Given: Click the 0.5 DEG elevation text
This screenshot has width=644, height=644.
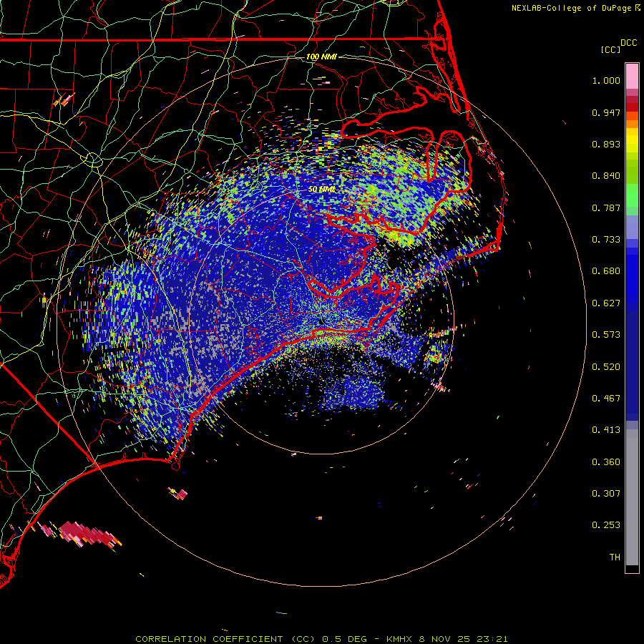Looking at the screenshot, I should pyautogui.click(x=344, y=639).
